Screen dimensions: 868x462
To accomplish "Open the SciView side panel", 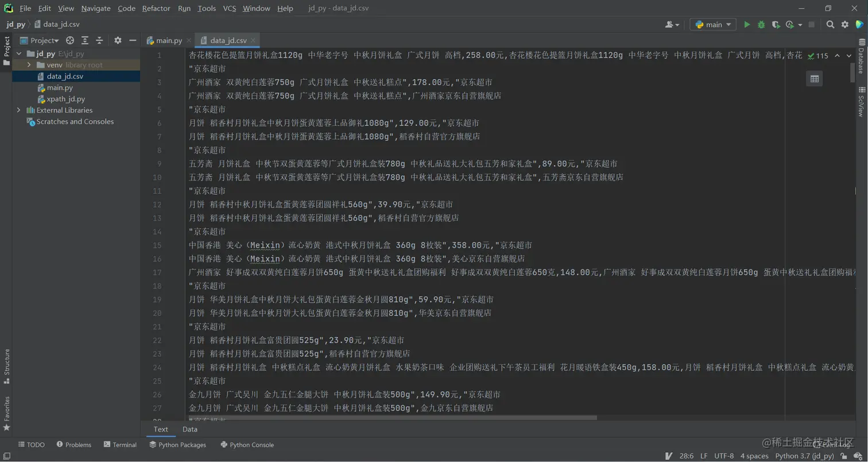I will 862,101.
